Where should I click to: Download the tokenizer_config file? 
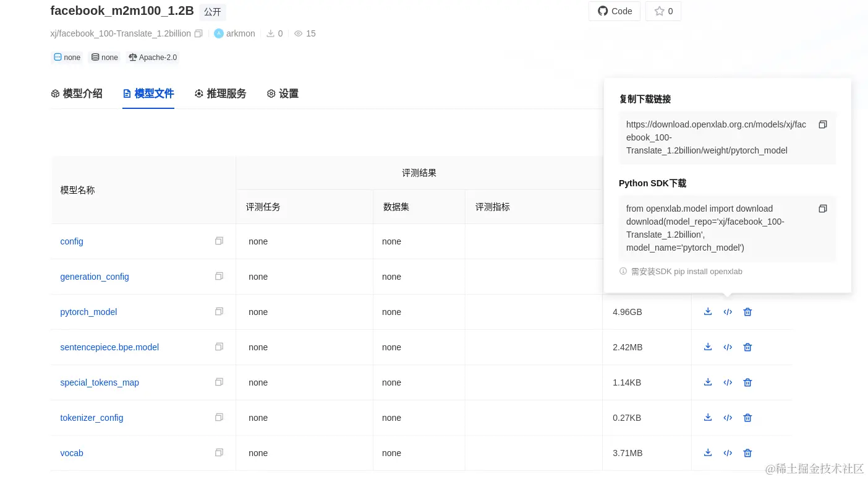(708, 418)
